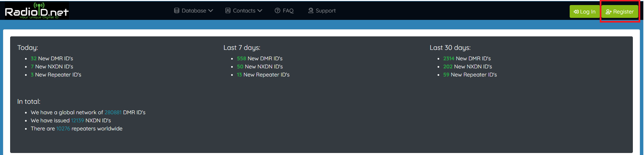Screen dimensions: 644x155
Task: Click the green Register button
Action: pos(620,11)
